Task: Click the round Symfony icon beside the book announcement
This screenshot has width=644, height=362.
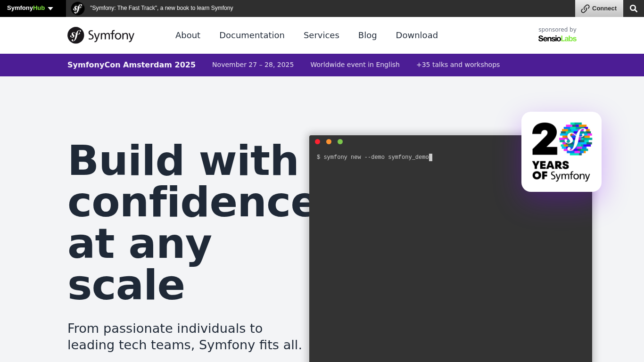Action: pos(78,8)
